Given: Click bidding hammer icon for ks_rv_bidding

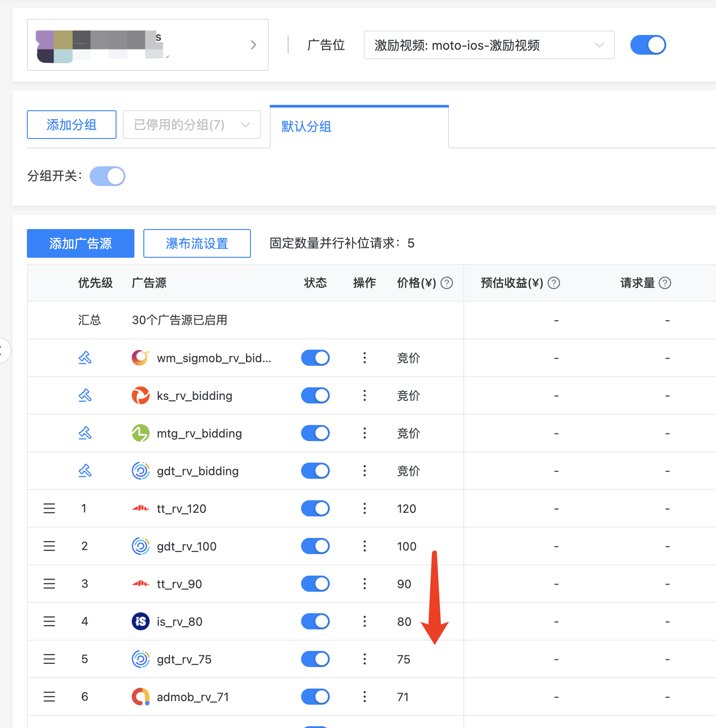Looking at the screenshot, I should (85, 395).
